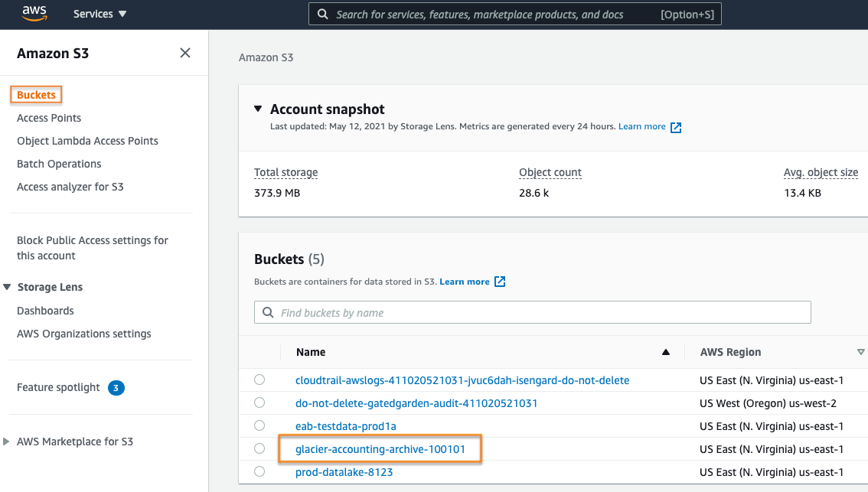Click the Name column header
Viewport: 868px width, 492px height.
click(311, 352)
